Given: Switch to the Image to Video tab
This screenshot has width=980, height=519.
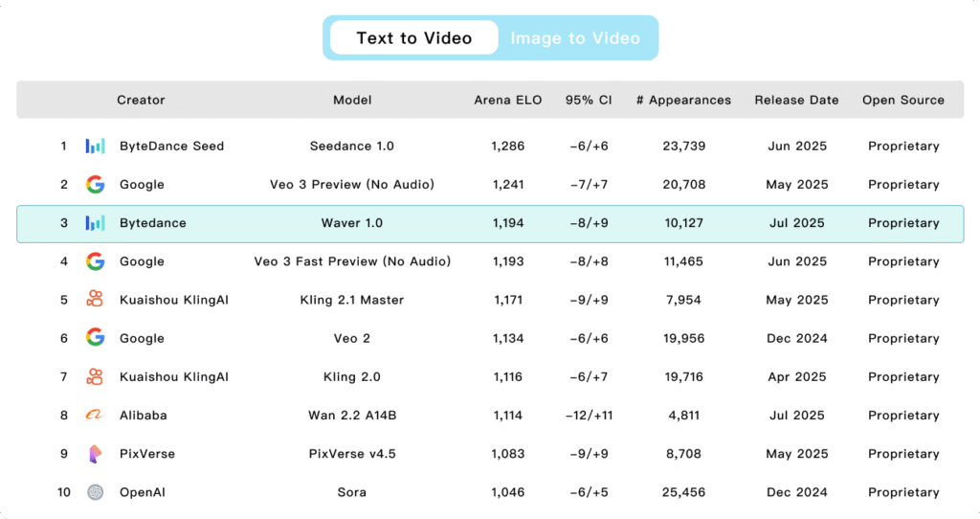Looking at the screenshot, I should [575, 38].
